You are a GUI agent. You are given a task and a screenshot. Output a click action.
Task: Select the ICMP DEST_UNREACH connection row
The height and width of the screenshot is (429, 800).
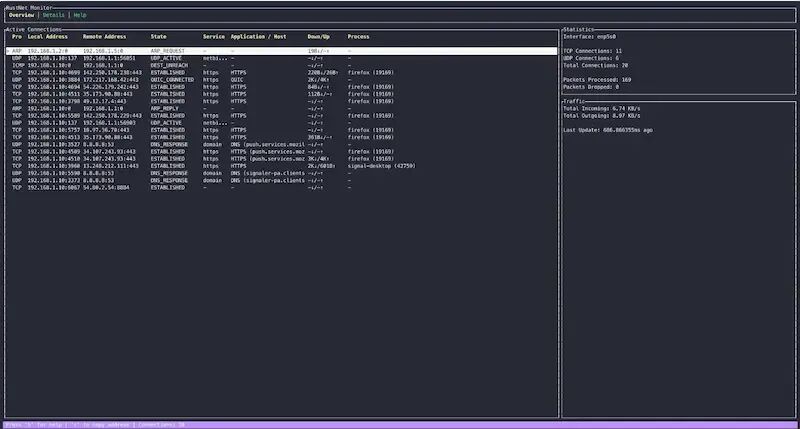[282, 65]
